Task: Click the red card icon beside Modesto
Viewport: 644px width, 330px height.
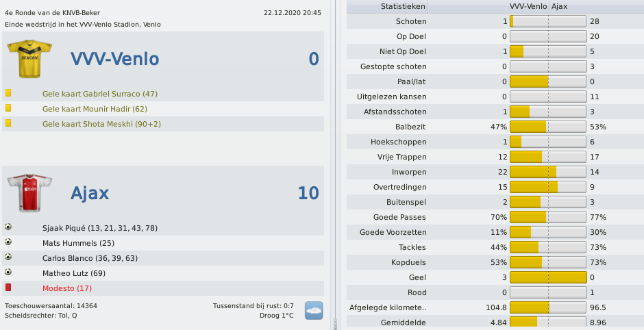Action: point(8,288)
